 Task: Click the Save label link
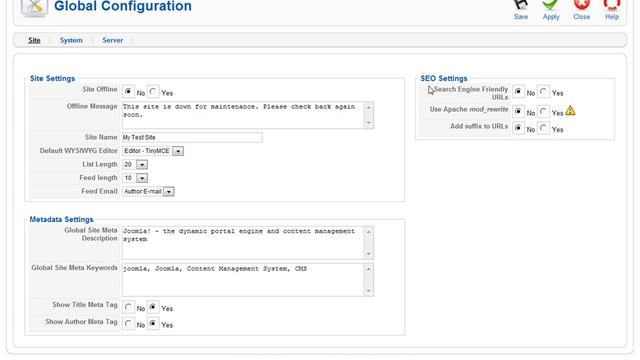click(521, 17)
